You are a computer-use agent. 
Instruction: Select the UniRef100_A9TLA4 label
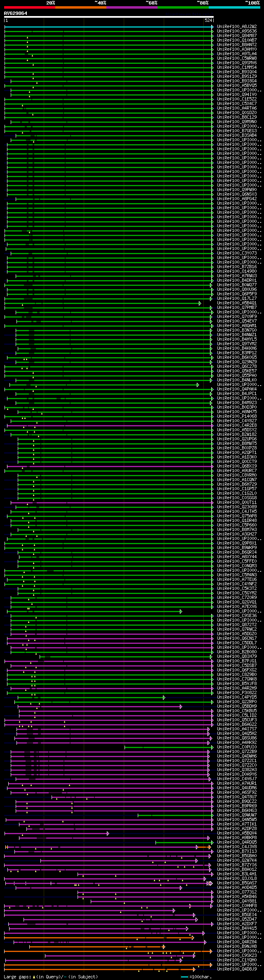pos(237,54)
